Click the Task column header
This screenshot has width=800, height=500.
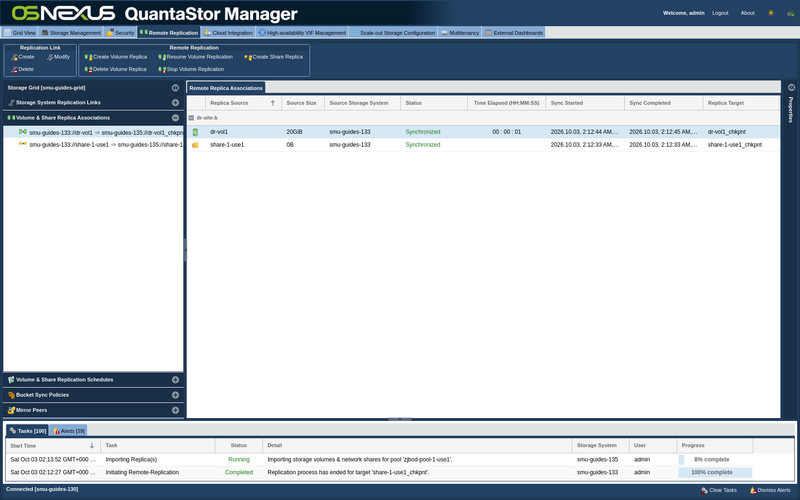(158, 445)
